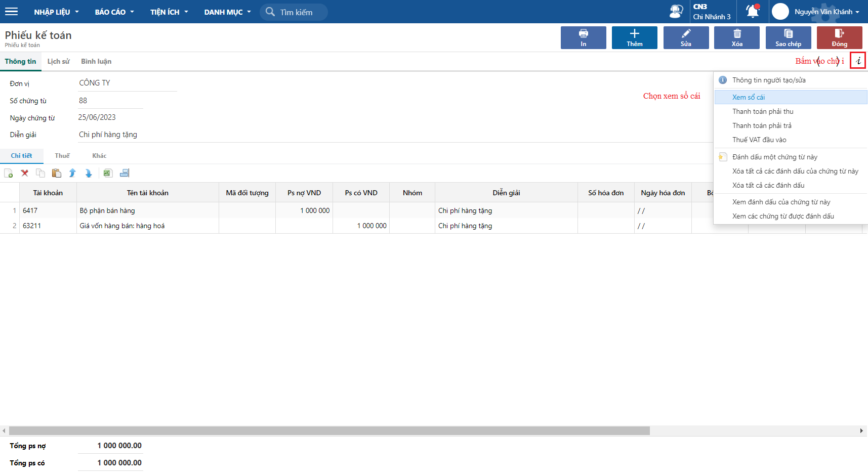Screen dimensions: 868x476
Task: Switch to the Lịch sử tab
Action: [58, 61]
